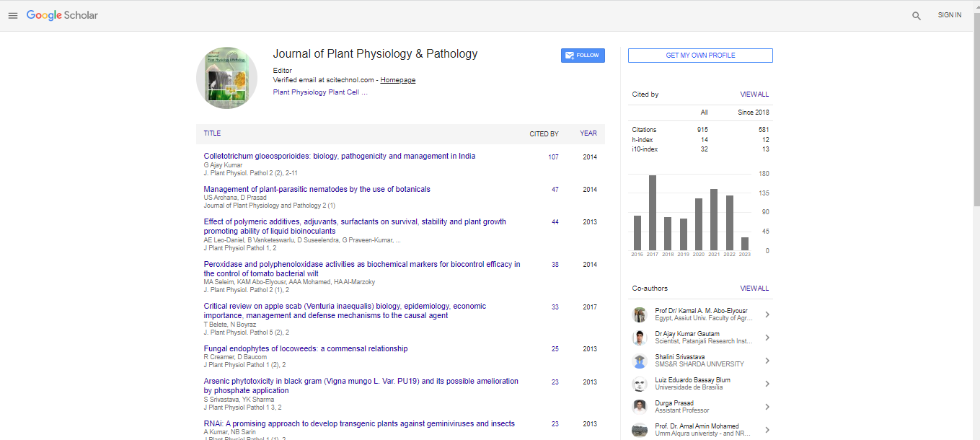The height and width of the screenshot is (440, 980).
Task: Open the Homepage link
Action: coord(397,80)
